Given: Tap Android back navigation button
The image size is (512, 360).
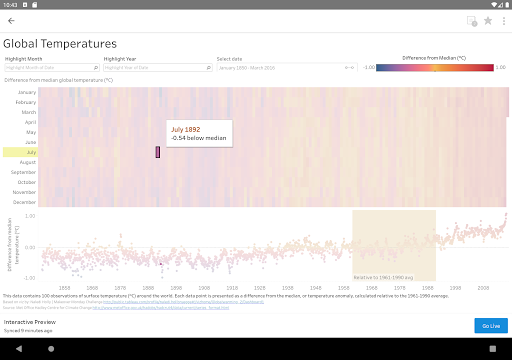Looking at the screenshot, I should (x=19, y=349).
